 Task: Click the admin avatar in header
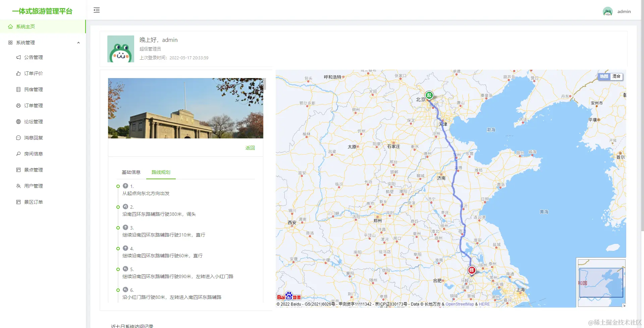608,11
